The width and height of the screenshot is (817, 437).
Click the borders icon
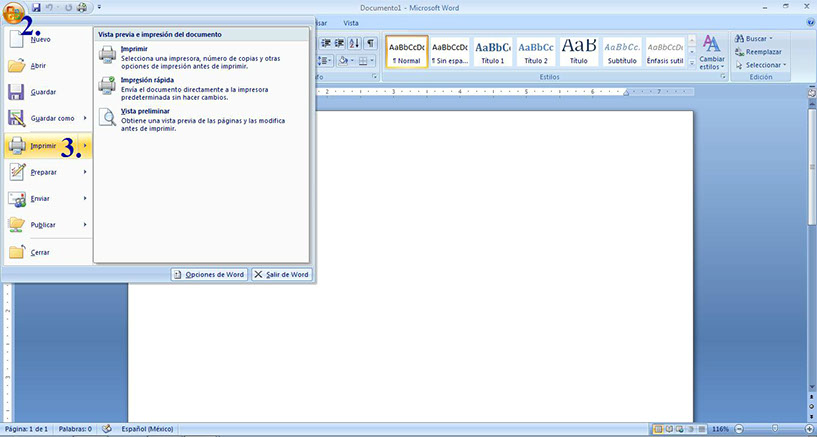[x=363, y=60]
